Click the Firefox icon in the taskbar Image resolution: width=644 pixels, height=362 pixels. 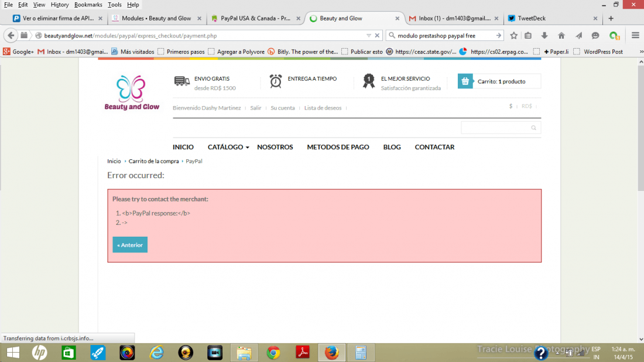[331, 353]
